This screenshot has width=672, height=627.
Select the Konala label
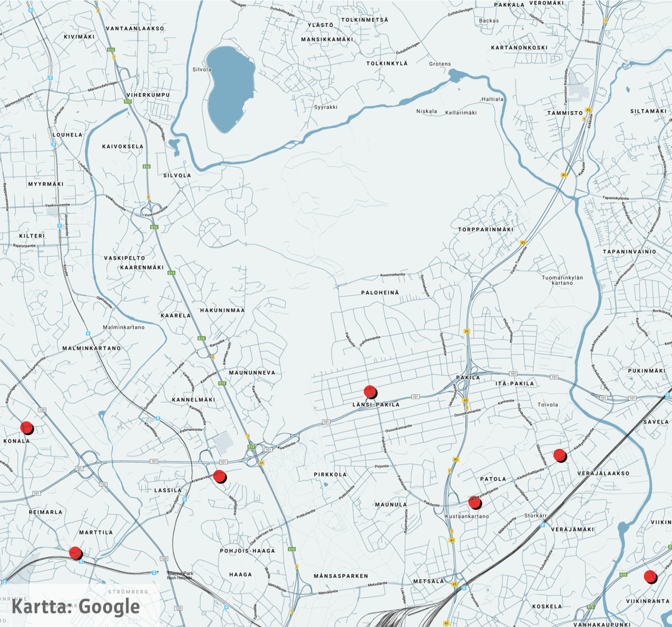pyautogui.click(x=17, y=441)
